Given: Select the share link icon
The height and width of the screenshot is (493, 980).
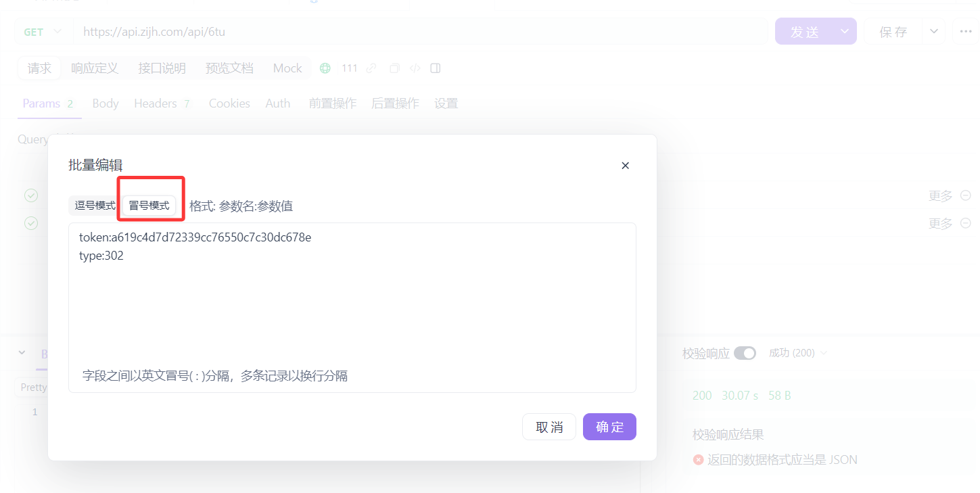Looking at the screenshot, I should [x=371, y=68].
